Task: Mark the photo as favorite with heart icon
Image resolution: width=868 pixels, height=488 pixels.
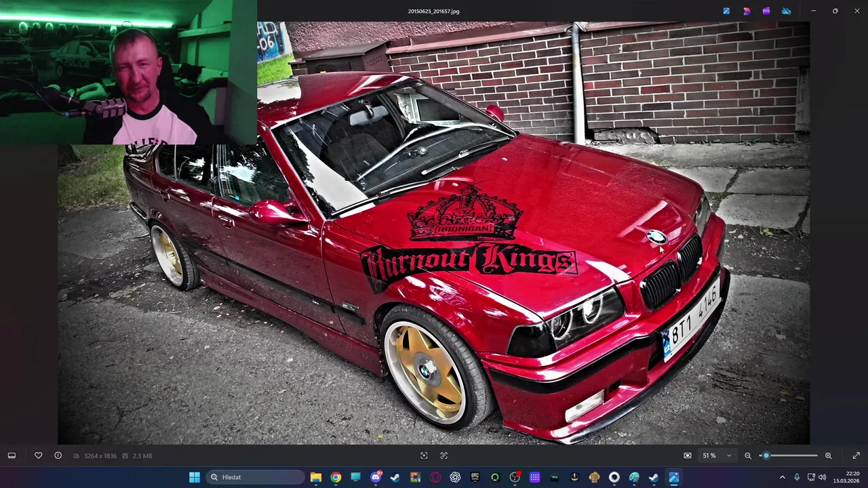Action: [x=39, y=455]
